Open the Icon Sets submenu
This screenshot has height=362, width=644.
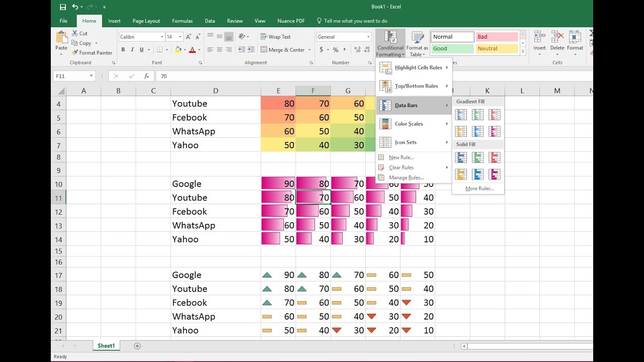tap(414, 142)
